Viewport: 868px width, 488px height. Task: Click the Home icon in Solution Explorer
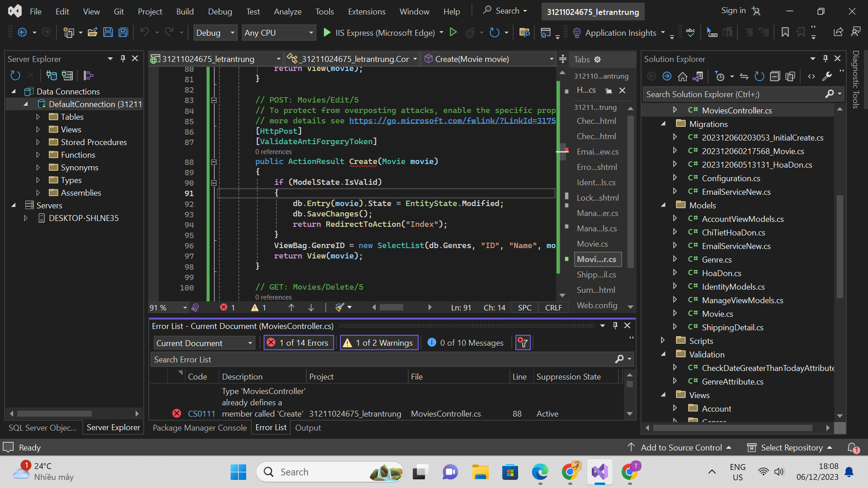pyautogui.click(x=683, y=76)
